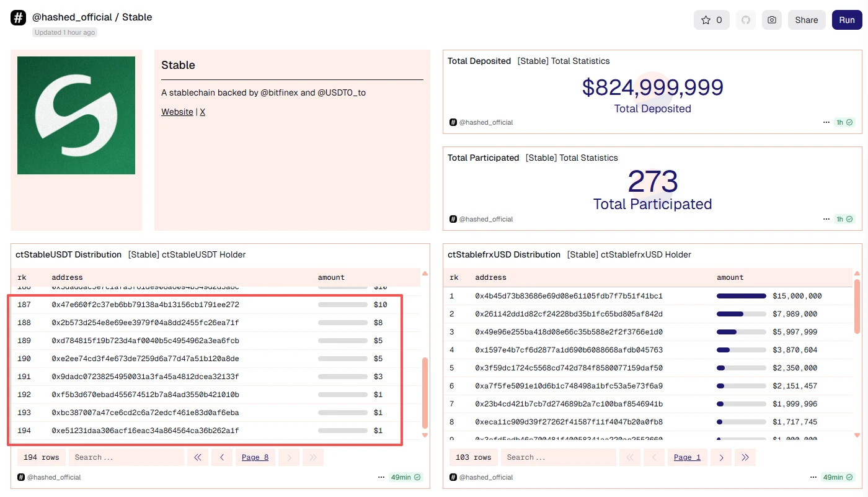Jump to first page of ctStableUSDT table
868x497 pixels.
pyautogui.click(x=198, y=457)
